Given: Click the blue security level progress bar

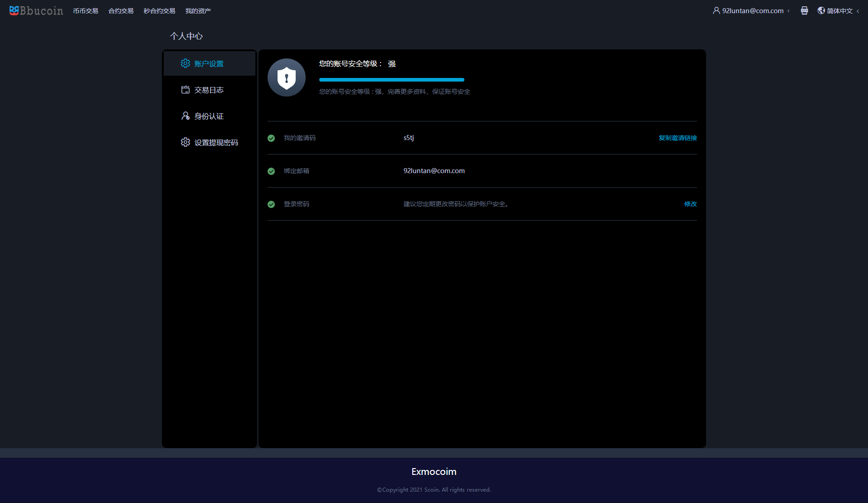Looking at the screenshot, I should pyautogui.click(x=391, y=80).
